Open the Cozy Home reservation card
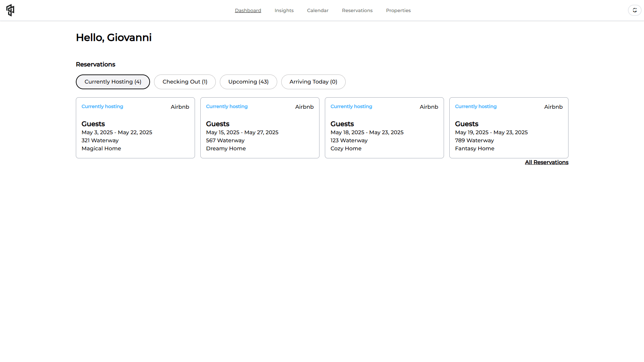The width and height of the screenshot is (644, 362). 384,128
